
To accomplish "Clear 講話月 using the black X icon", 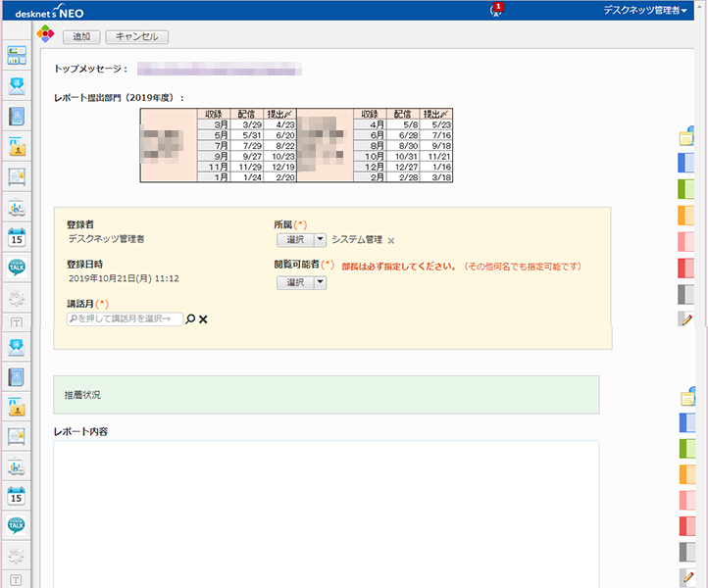I will [x=204, y=318].
